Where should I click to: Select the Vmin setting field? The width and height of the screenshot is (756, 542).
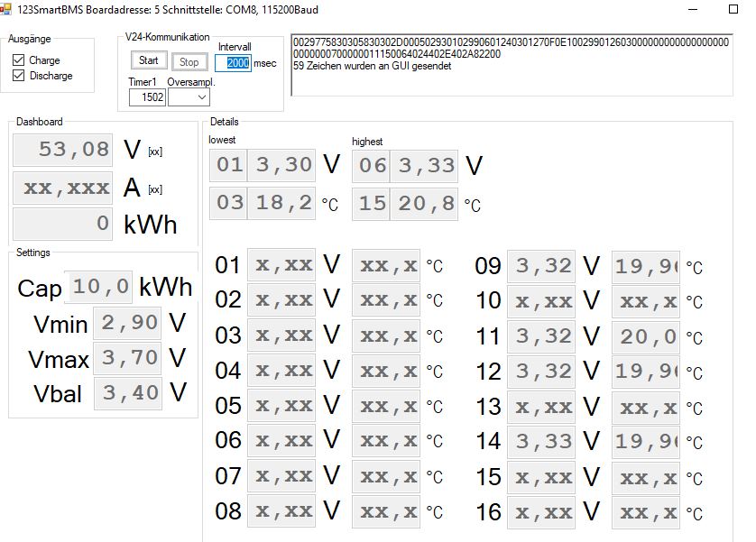129,323
